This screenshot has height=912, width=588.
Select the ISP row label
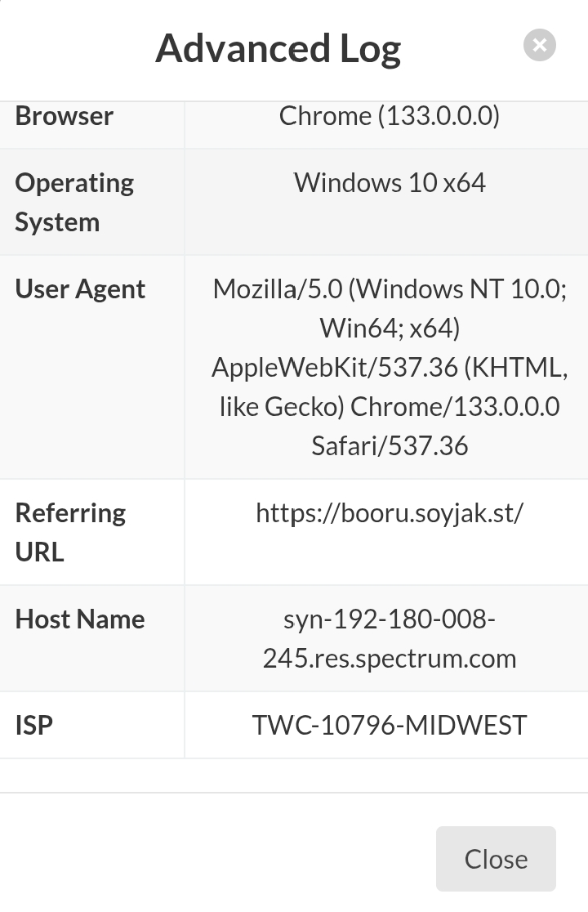[34, 725]
